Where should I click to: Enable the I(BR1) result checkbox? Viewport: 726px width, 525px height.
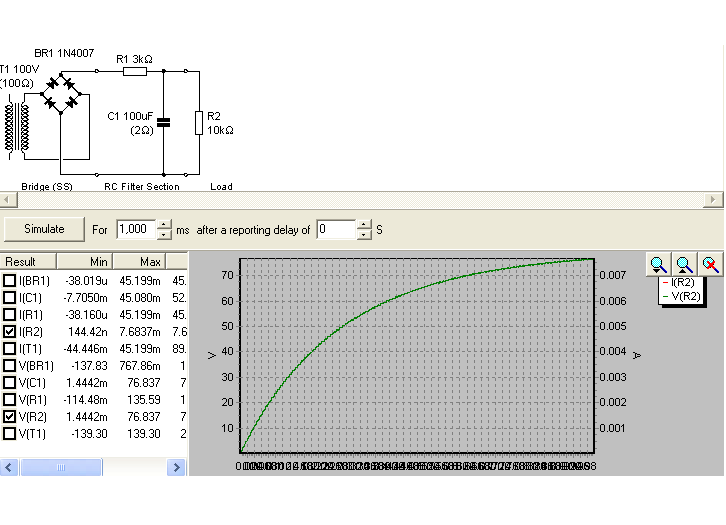pos(9,281)
